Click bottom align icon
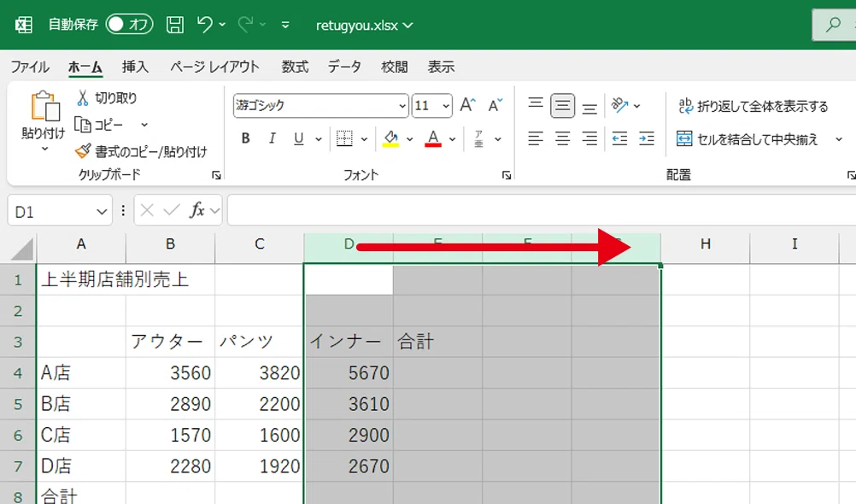 [x=589, y=107]
